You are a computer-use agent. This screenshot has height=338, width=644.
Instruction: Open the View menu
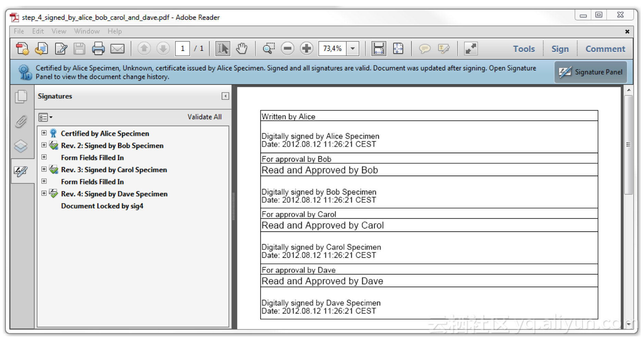tap(59, 31)
